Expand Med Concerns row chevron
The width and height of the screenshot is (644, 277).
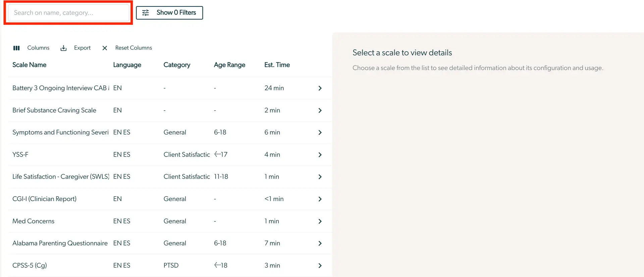(320, 221)
